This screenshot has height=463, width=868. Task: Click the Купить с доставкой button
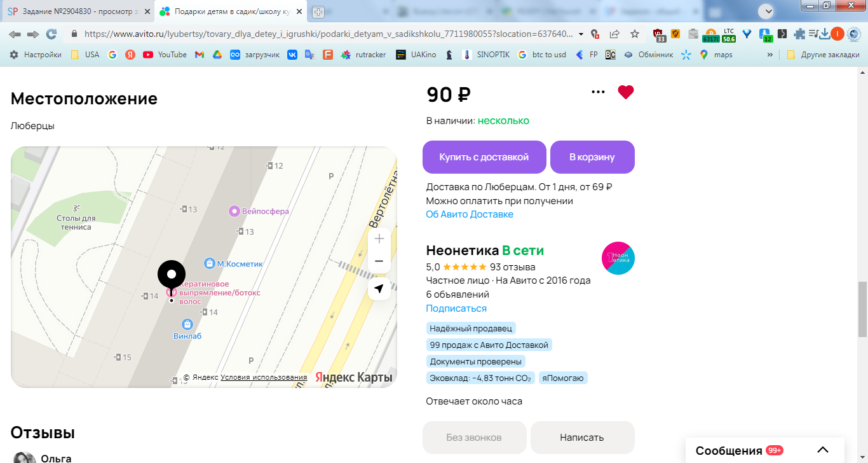click(484, 157)
